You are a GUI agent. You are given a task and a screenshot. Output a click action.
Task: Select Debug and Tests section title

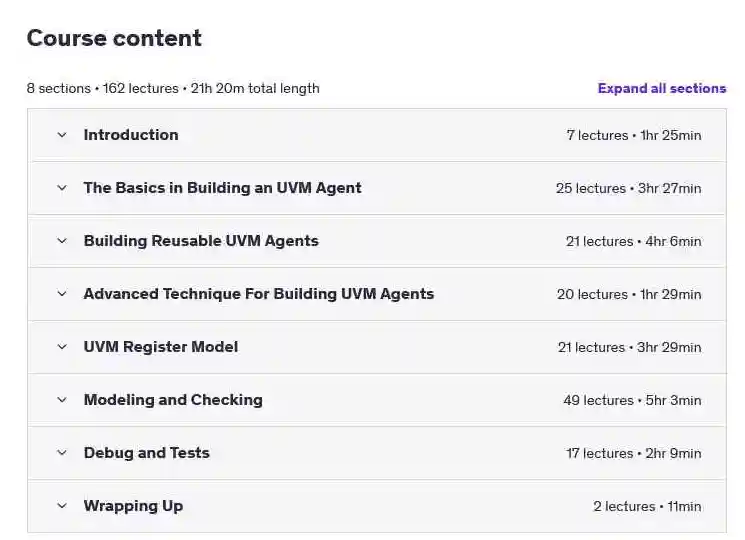[x=146, y=453]
